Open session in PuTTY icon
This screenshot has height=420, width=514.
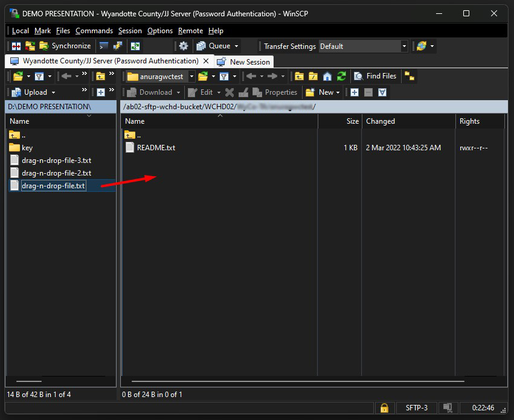coord(117,46)
